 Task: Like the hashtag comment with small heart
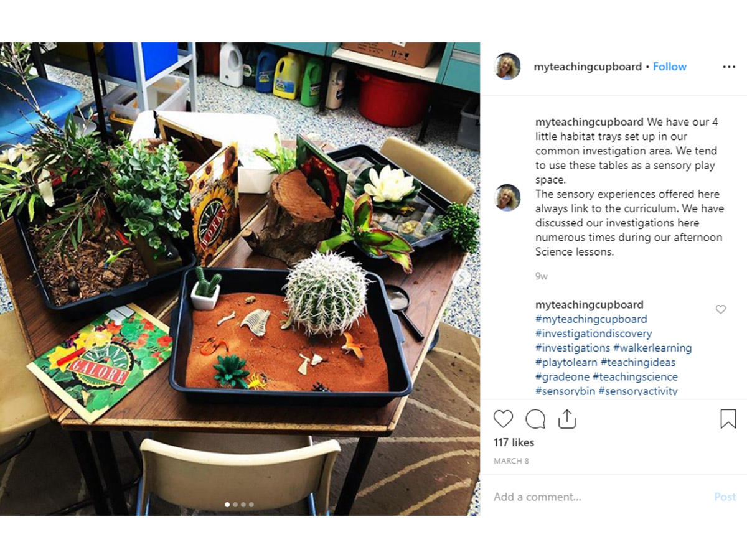[x=720, y=309]
